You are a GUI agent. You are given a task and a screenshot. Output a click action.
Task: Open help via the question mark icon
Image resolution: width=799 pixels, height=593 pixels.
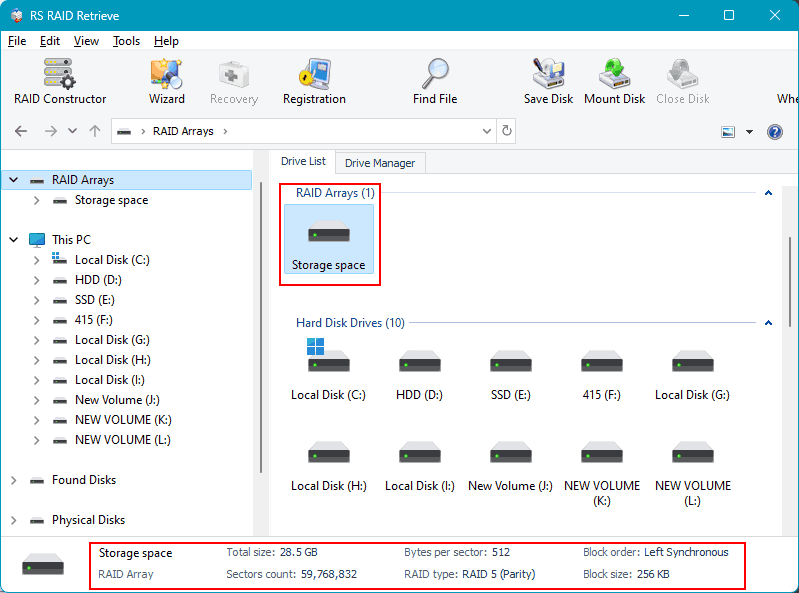774,131
